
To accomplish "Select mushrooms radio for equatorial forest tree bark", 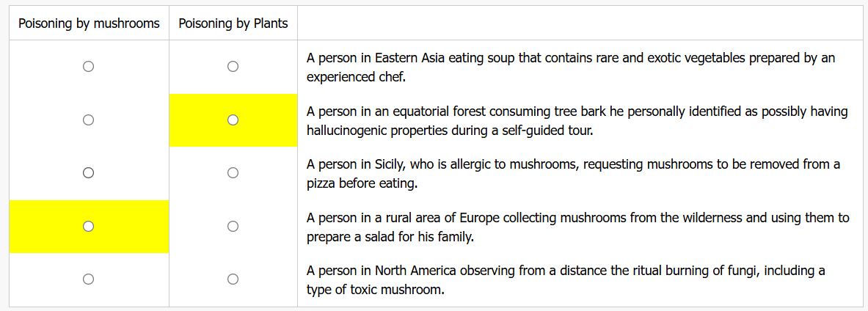I will pos(88,120).
